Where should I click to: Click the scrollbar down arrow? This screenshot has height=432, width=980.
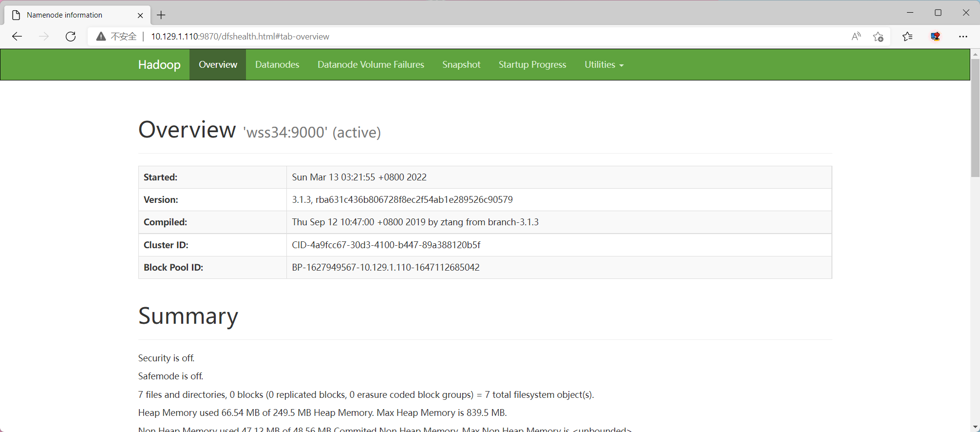[975, 427]
